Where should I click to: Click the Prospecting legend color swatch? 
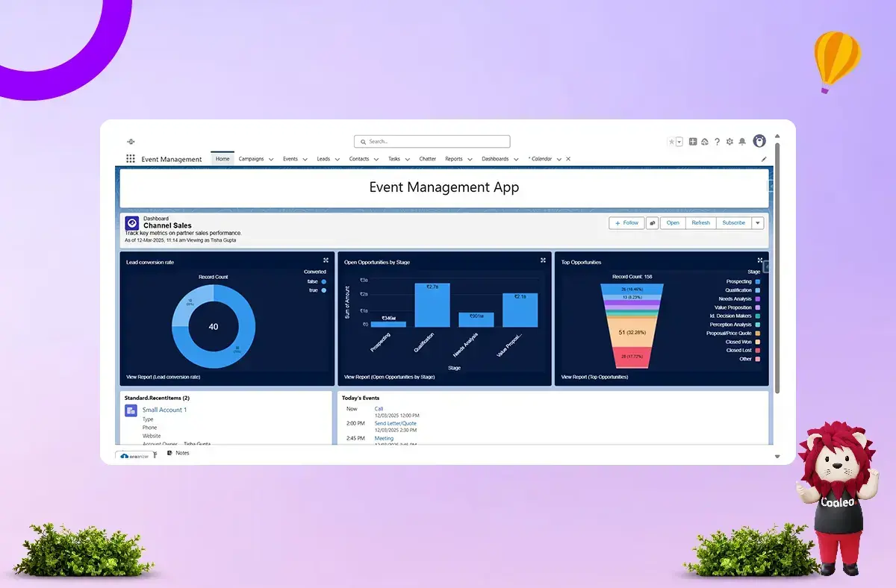[758, 282]
